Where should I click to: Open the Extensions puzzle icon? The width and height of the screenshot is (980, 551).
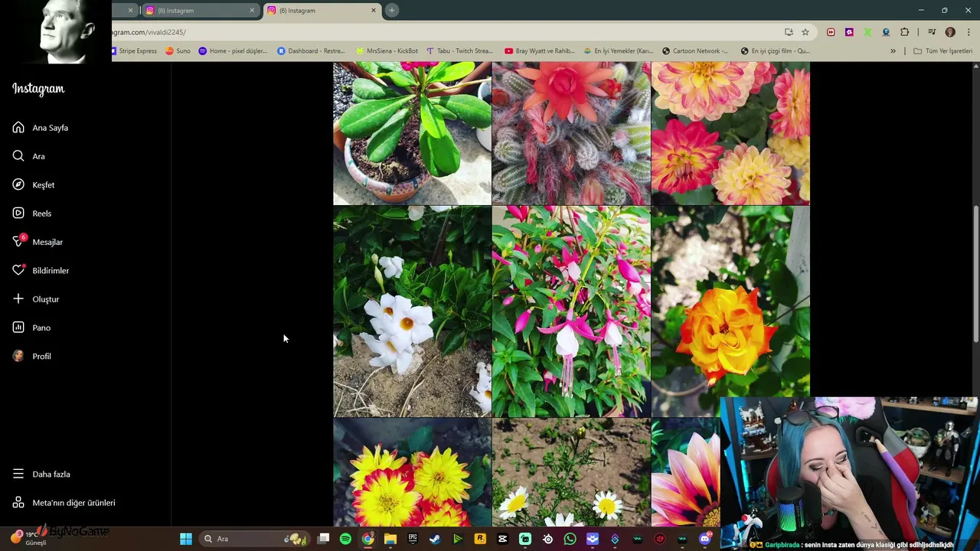tap(905, 32)
